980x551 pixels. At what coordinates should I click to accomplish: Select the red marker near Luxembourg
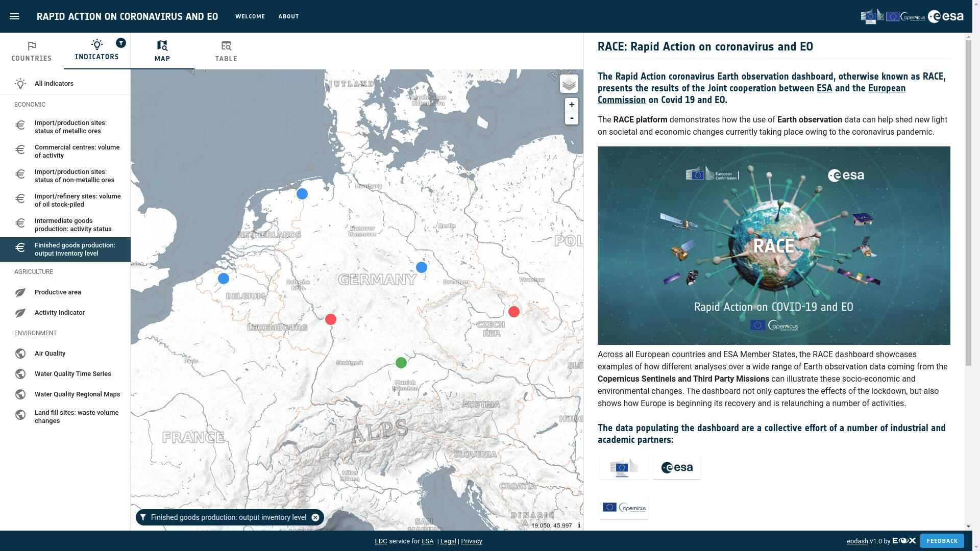click(331, 319)
